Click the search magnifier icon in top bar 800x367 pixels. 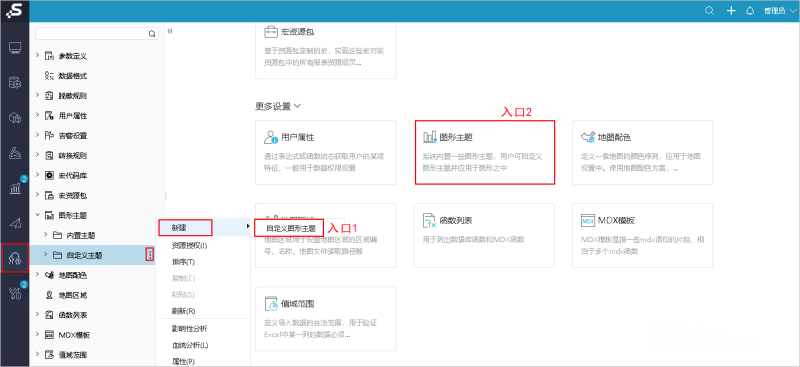pyautogui.click(x=709, y=11)
